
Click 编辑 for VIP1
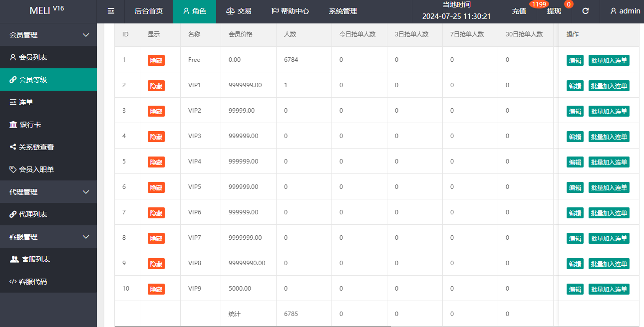pos(575,86)
